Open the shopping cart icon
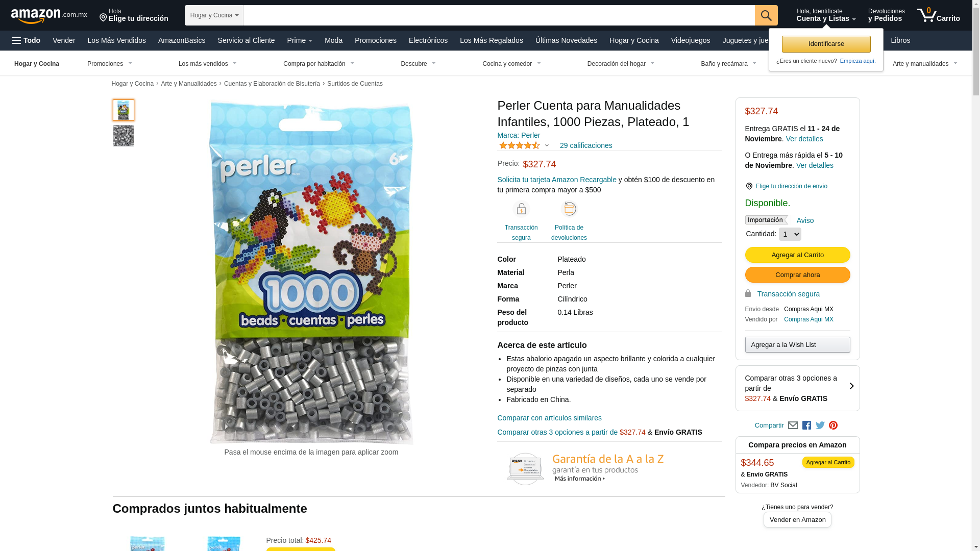The height and width of the screenshot is (551, 980). pos(938,15)
